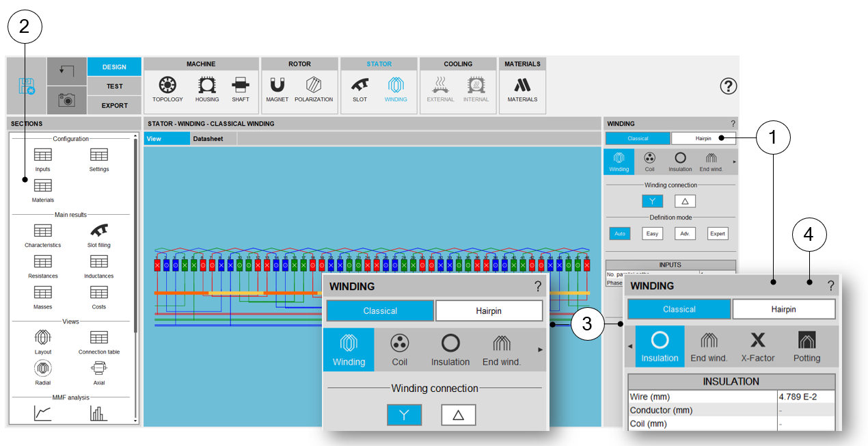Image resolution: width=868 pixels, height=446 pixels.
Task: Open the Topology machine icon
Action: click(167, 88)
